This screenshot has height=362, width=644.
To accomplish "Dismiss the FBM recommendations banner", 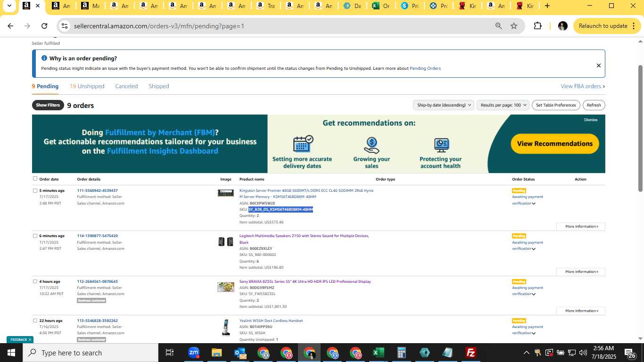I will [x=591, y=120].
